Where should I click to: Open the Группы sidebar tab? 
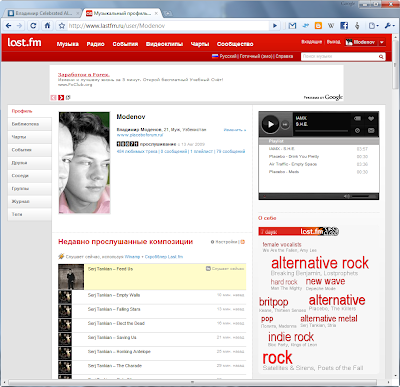point(30,189)
